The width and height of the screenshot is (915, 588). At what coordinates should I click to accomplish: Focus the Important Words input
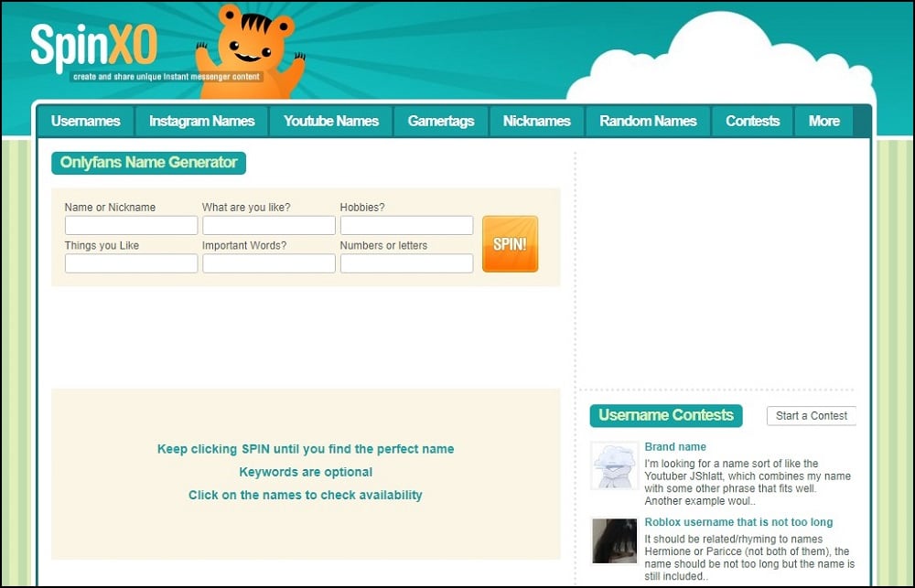pyautogui.click(x=269, y=263)
